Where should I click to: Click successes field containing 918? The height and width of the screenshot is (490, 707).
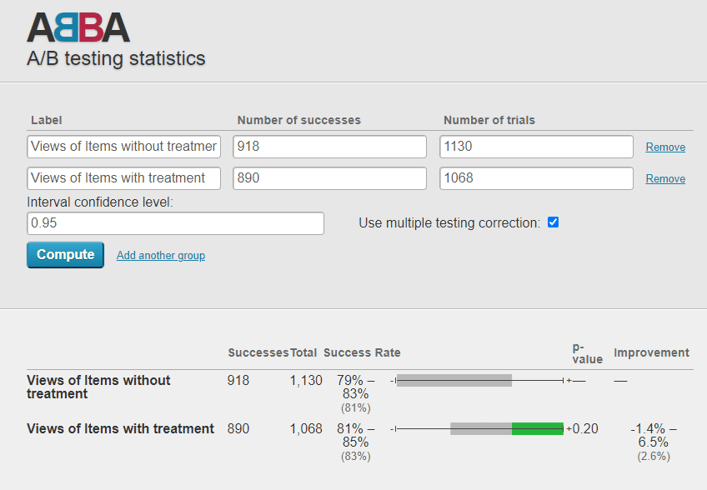pyautogui.click(x=329, y=147)
